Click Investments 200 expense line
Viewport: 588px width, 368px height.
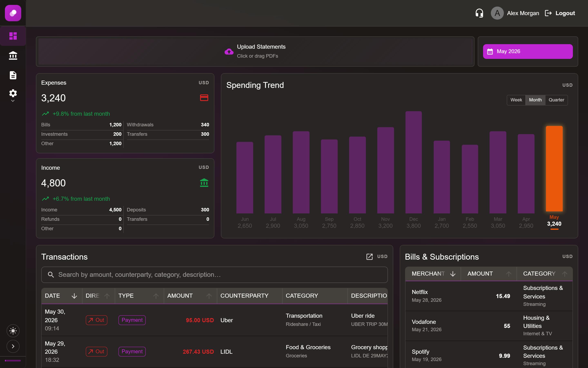(x=81, y=134)
